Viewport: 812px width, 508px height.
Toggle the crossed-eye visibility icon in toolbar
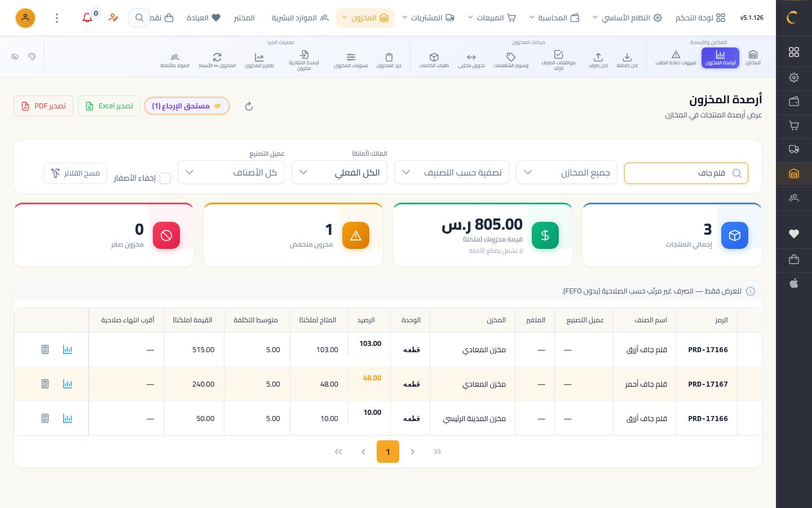(x=15, y=56)
